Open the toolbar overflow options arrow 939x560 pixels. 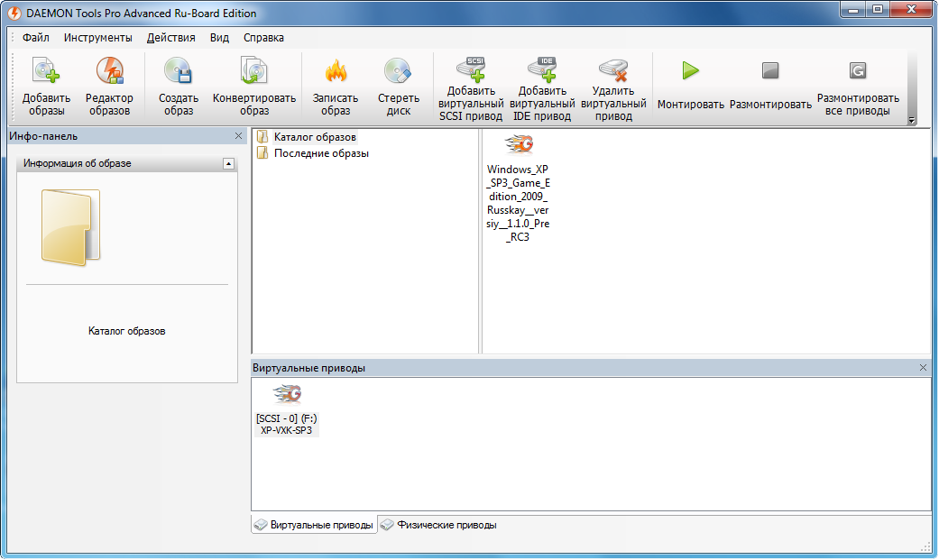(911, 120)
